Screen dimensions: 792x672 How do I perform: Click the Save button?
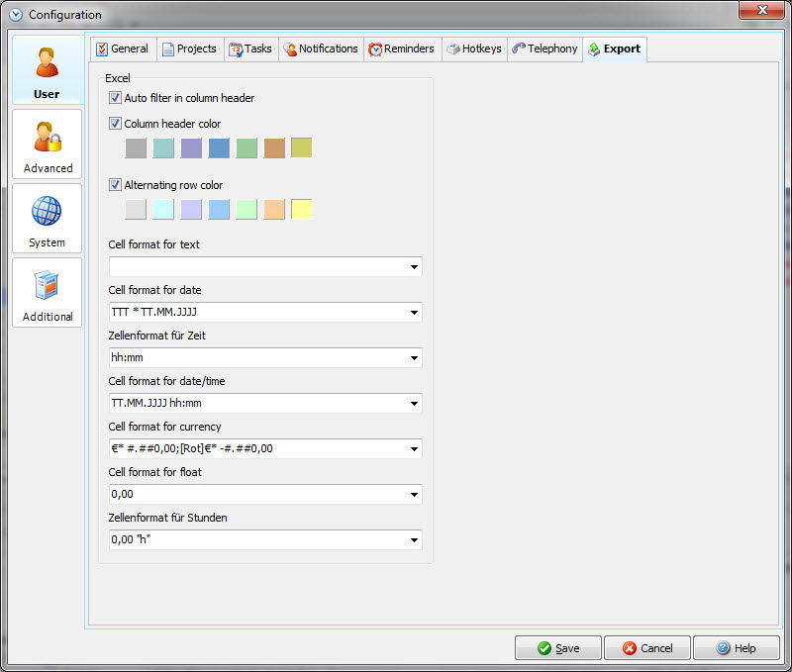click(x=557, y=648)
